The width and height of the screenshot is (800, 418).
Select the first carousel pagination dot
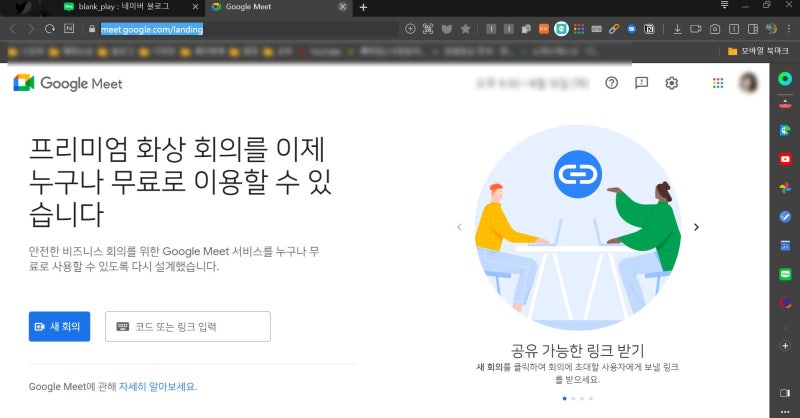tap(564, 398)
